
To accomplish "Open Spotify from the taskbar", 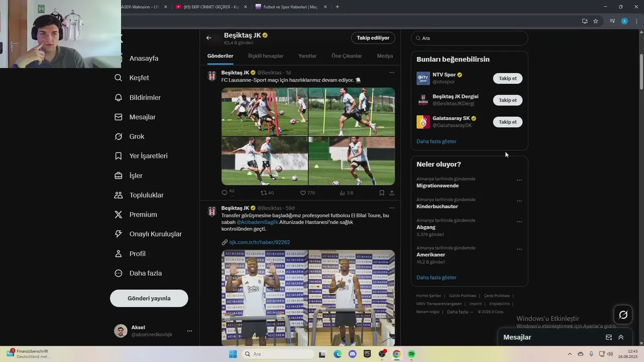I will pyautogui.click(x=412, y=354).
